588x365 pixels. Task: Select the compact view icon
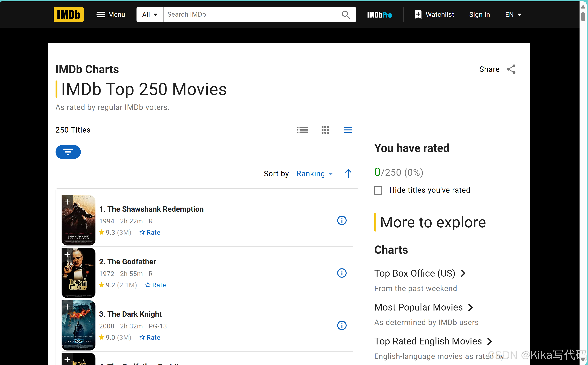348,130
